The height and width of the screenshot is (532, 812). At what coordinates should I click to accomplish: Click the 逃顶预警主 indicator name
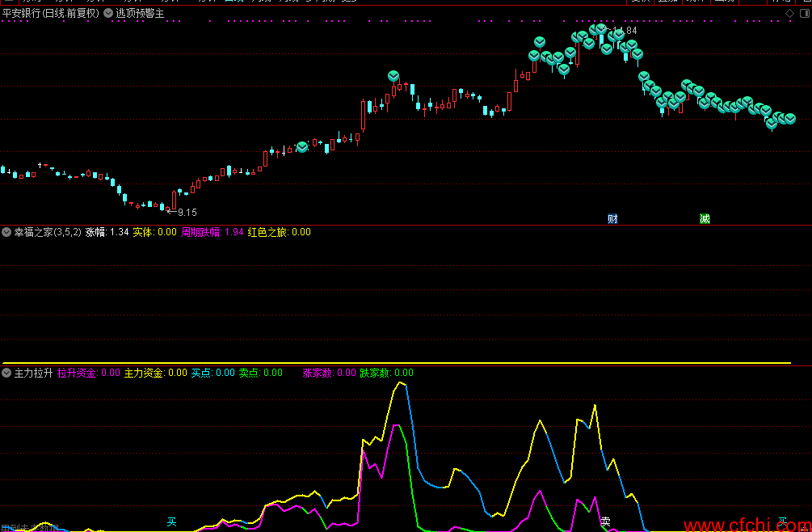click(x=140, y=13)
